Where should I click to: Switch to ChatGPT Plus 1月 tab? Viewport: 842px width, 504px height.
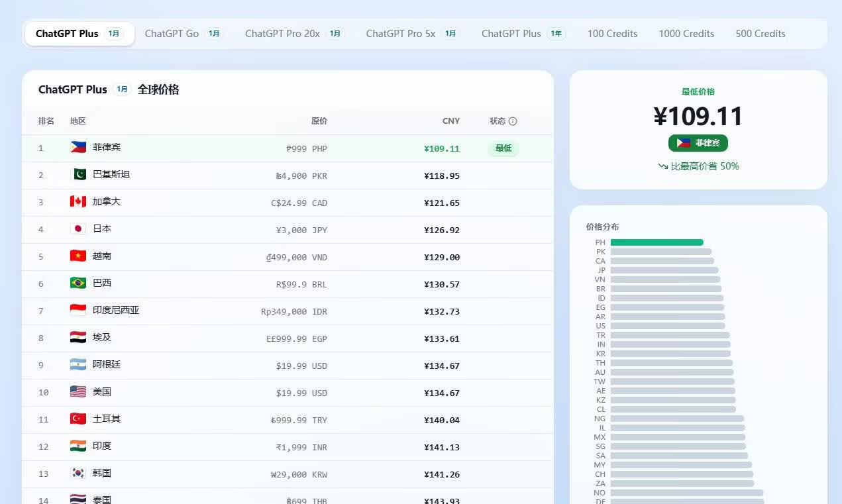(x=79, y=34)
